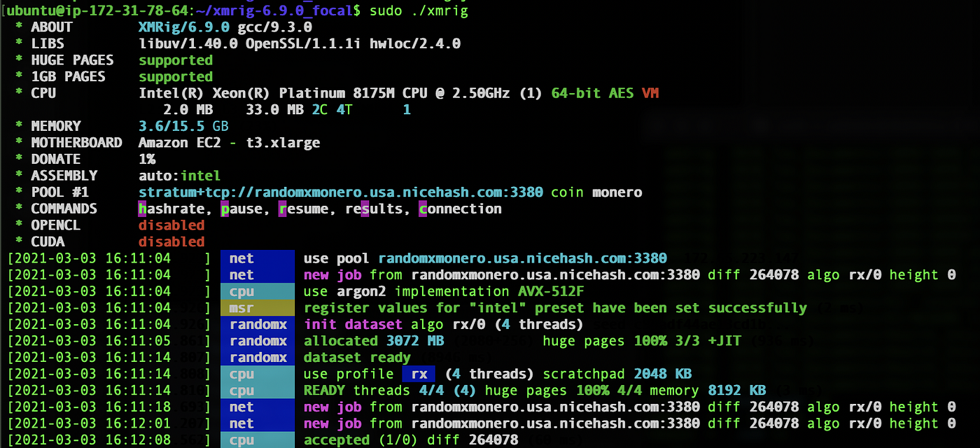Click 'OpenSSL/1.1.1i' in the LIBS row
Image resolution: width=980 pixels, height=448 pixels.
(x=303, y=43)
